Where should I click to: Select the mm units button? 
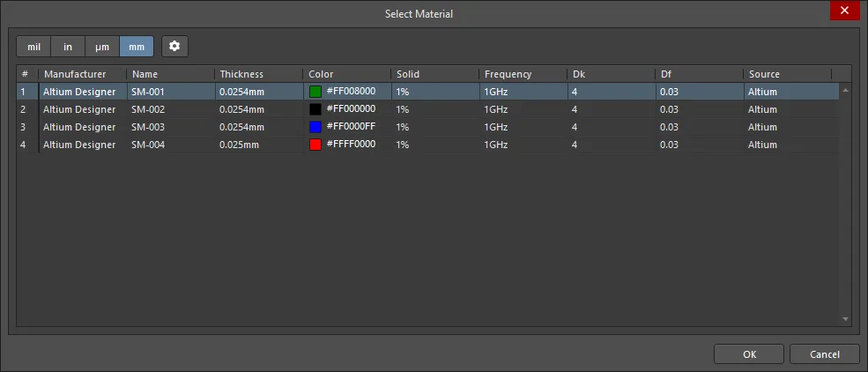(137, 47)
